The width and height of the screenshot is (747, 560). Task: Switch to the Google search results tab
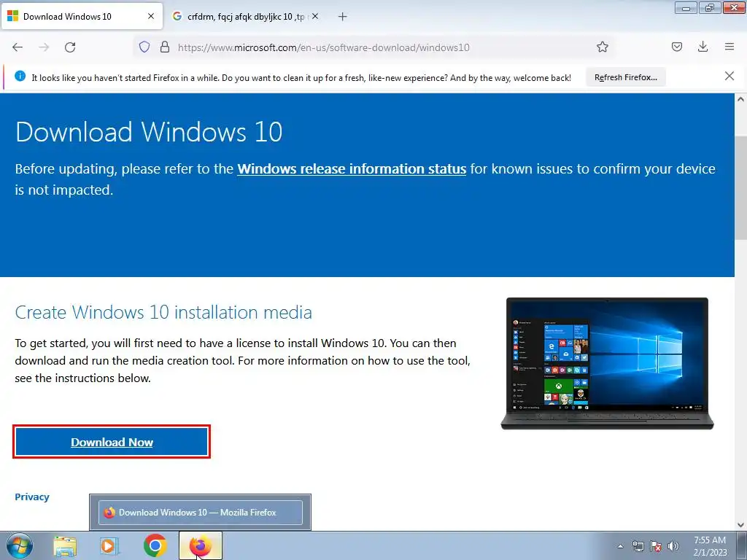245,17
